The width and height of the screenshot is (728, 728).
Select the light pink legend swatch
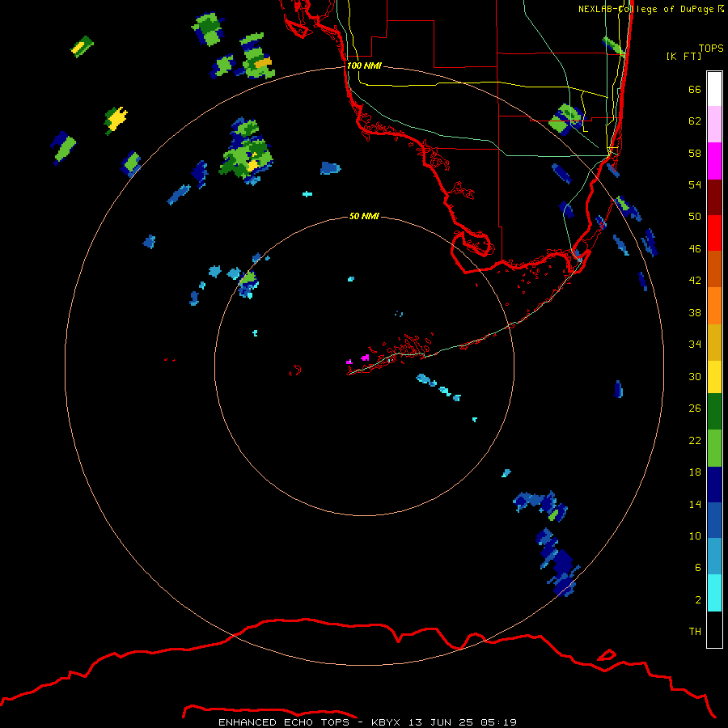coord(714,125)
